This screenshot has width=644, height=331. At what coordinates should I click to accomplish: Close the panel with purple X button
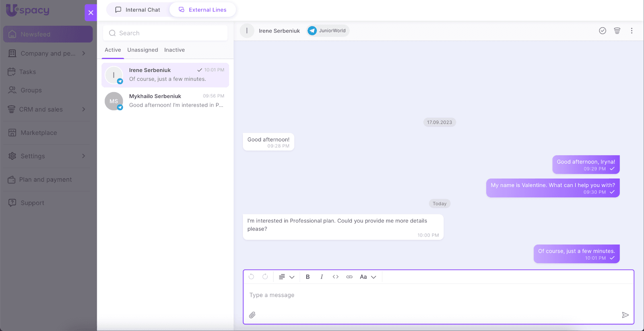tap(91, 12)
